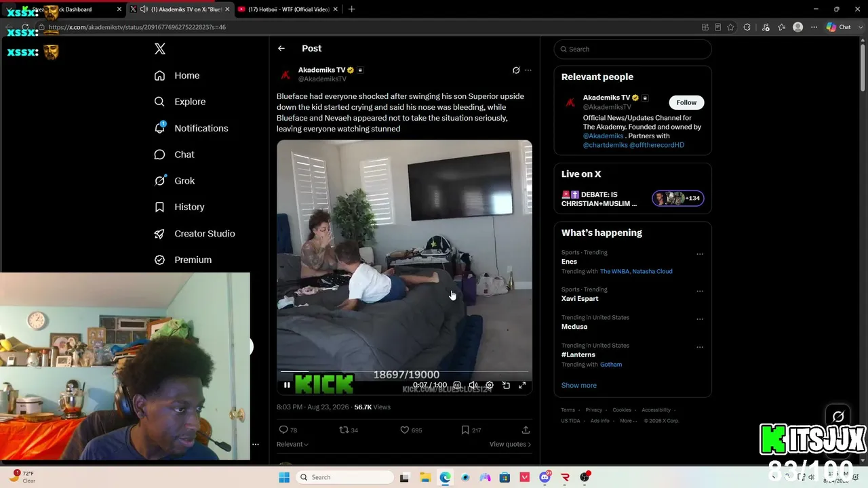Image resolution: width=868 pixels, height=488 pixels.
Task: Open the floating Grok button
Action: 838,416
